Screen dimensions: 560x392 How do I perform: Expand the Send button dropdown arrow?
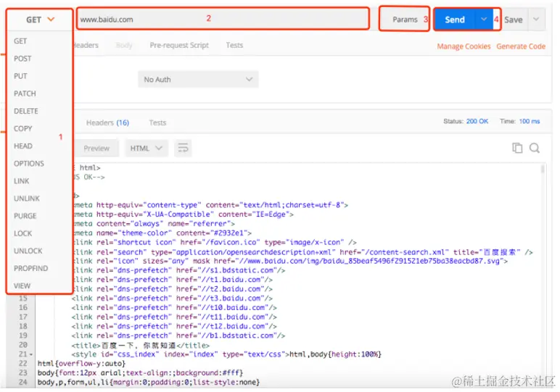coord(484,20)
